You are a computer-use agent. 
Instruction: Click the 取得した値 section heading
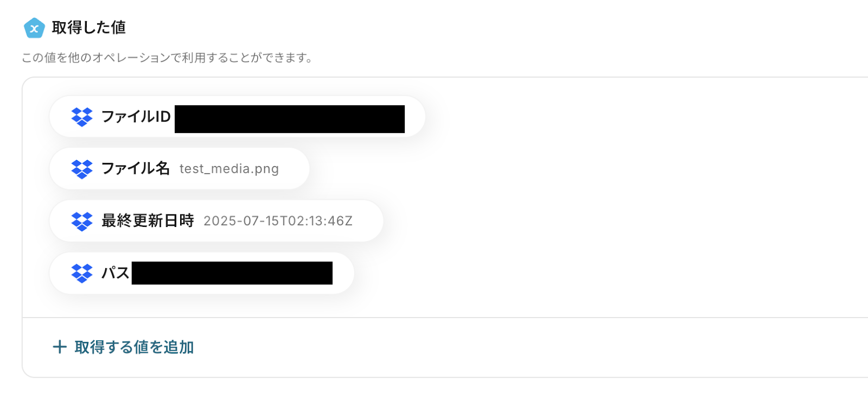coord(89,27)
